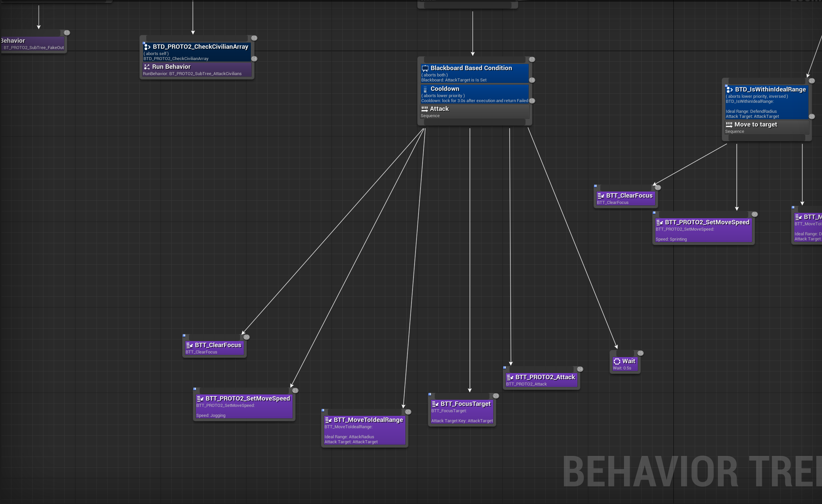Click the Attack sequence icon
822x504 pixels.
[x=424, y=109]
